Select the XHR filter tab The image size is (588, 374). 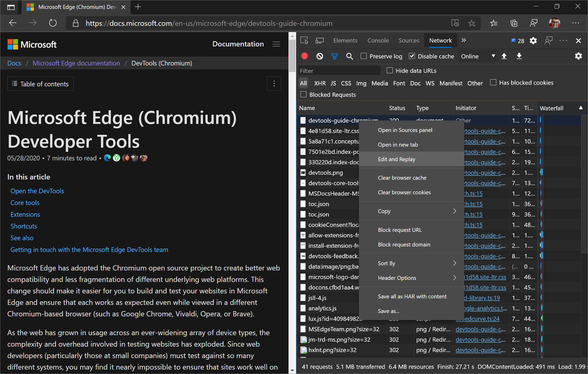[319, 82]
